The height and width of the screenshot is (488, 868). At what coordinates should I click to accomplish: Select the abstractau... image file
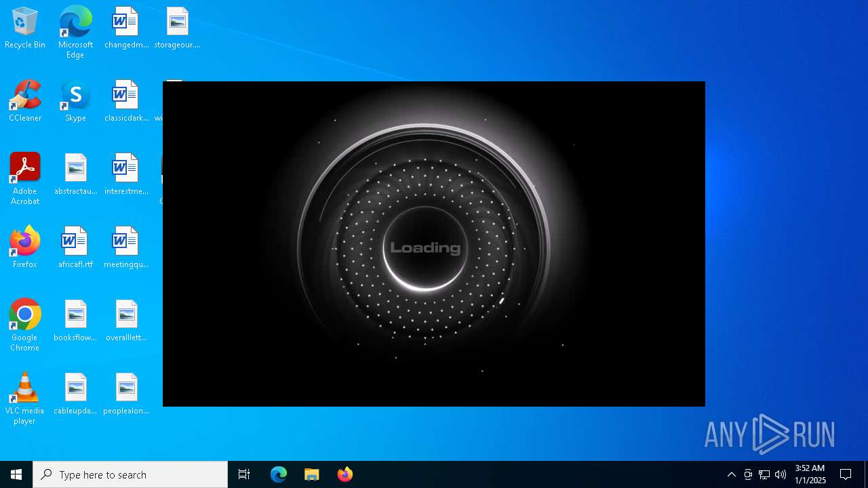click(75, 174)
